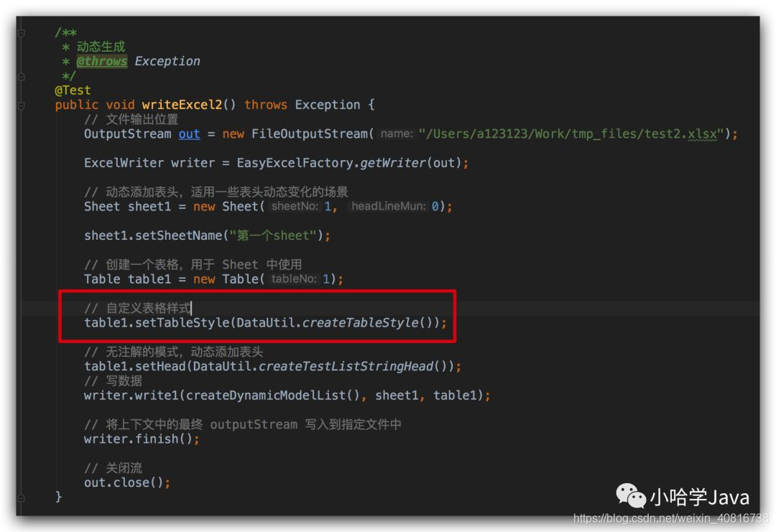
Task: Click the writer.finish() statement
Action: [142, 439]
